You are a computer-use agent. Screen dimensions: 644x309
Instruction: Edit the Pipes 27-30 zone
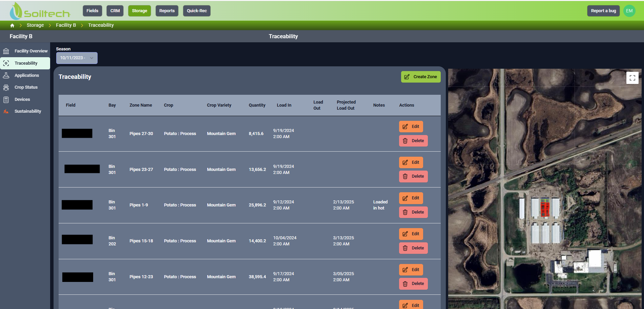tap(411, 127)
